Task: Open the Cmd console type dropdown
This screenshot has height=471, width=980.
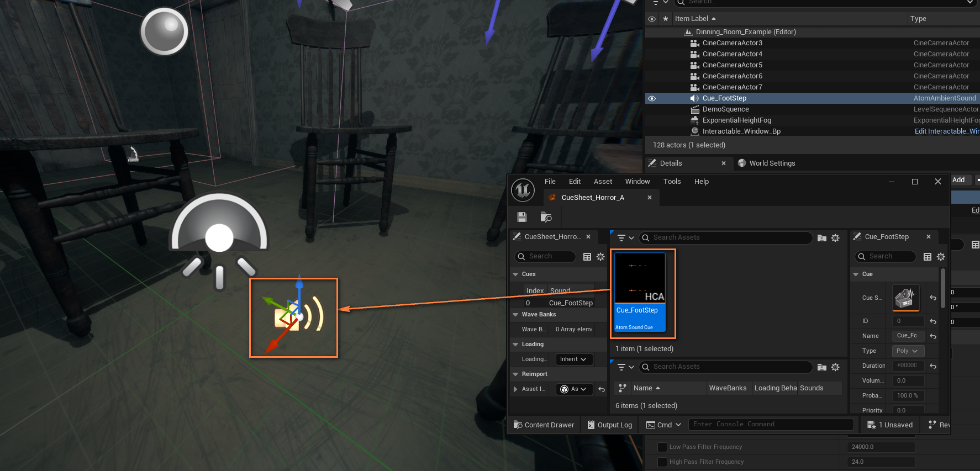Action: pos(663,425)
